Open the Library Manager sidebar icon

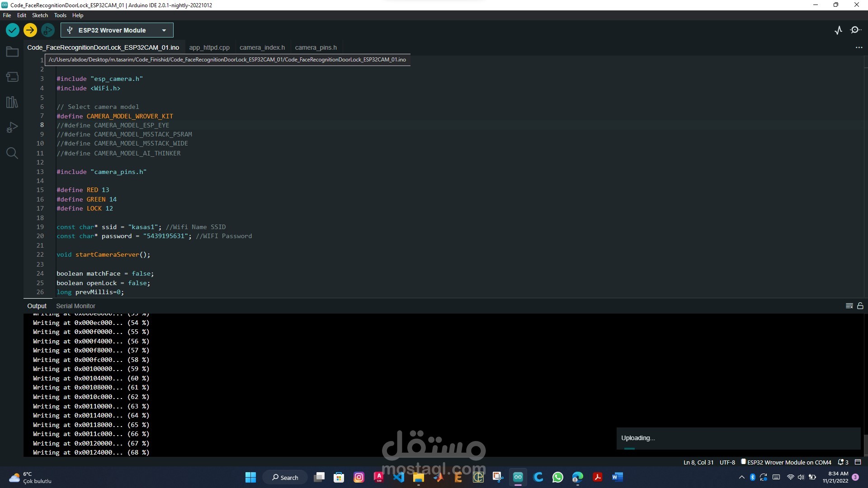(12, 102)
